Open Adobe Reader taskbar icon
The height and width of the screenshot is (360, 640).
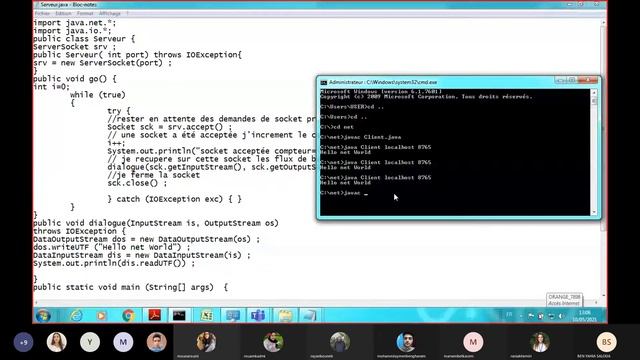(x=154, y=316)
